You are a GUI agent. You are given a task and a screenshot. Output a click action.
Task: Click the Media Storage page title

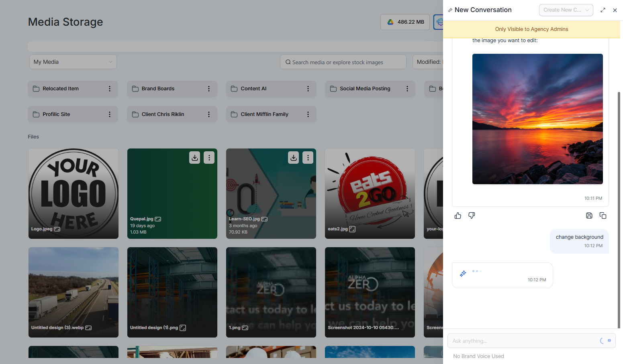tap(65, 22)
